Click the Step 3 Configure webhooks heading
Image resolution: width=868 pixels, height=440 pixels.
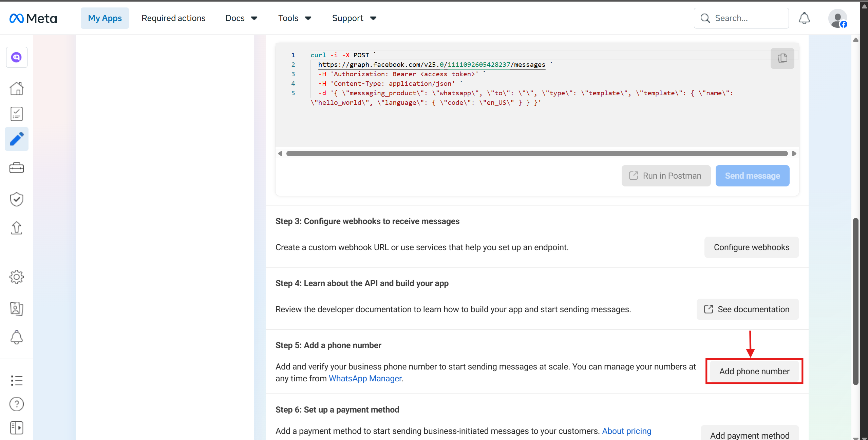pos(367,221)
